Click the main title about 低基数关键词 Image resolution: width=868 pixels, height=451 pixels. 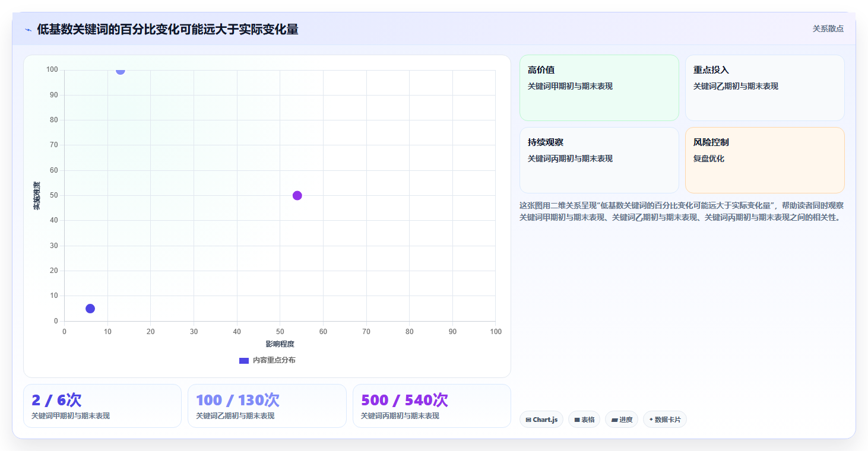point(167,29)
